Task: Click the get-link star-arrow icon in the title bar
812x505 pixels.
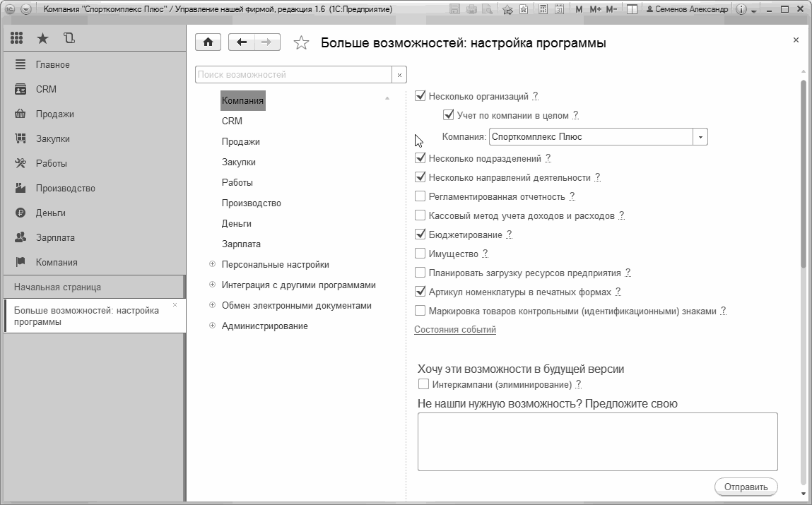Action: (507, 9)
